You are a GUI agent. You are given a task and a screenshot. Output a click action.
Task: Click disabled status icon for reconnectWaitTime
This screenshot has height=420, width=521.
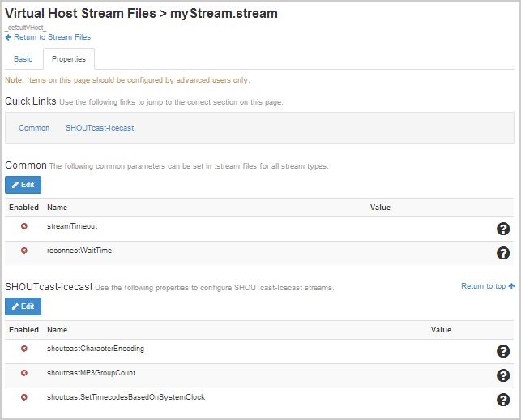(x=24, y=251)
